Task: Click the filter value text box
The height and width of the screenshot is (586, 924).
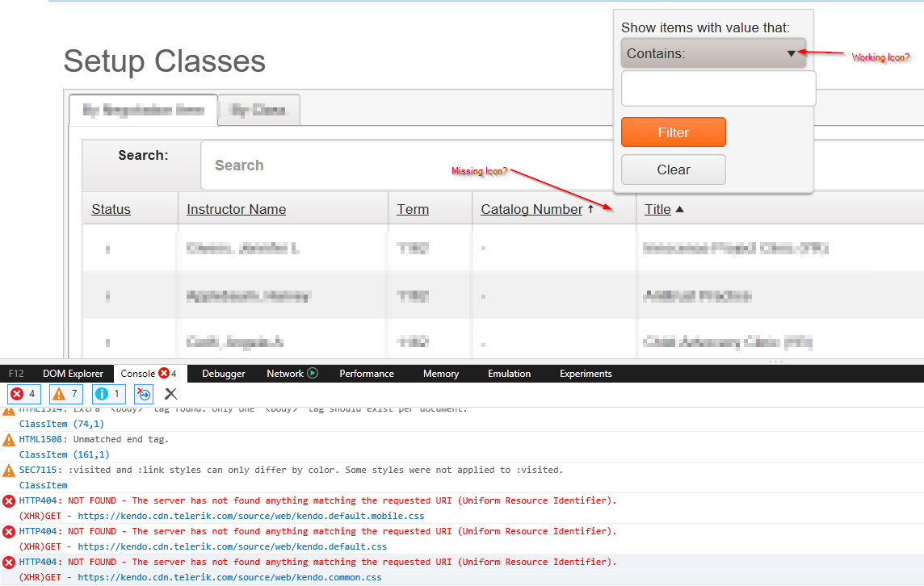Action: point(718,88)
